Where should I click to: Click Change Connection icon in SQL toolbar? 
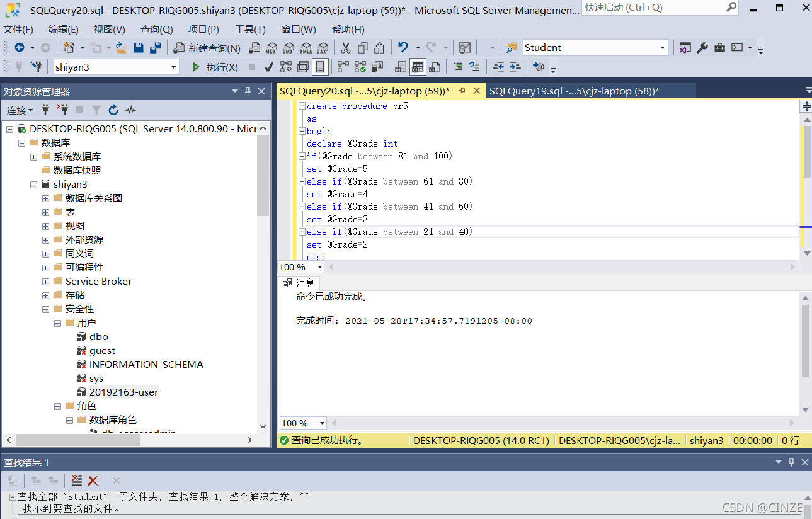click(x=37, y=67)
